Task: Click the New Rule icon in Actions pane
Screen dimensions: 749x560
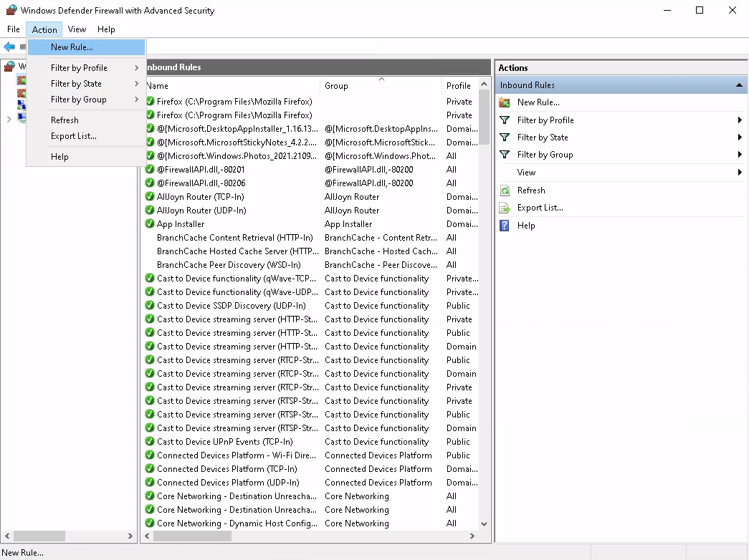Action: 505,102
